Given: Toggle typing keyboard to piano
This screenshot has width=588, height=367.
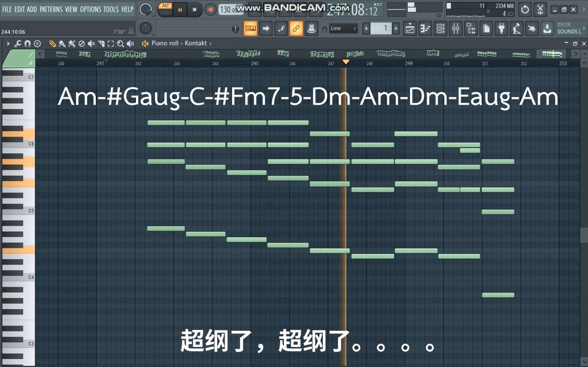Looking at the screenshot, I should pos(250,29).
